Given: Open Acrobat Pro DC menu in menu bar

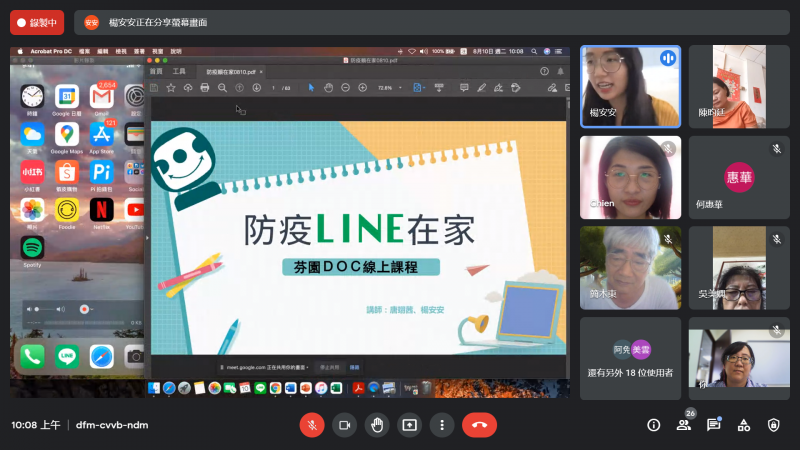Looking at the screenshot, I should pyautogui.click(x=51, y=52).
